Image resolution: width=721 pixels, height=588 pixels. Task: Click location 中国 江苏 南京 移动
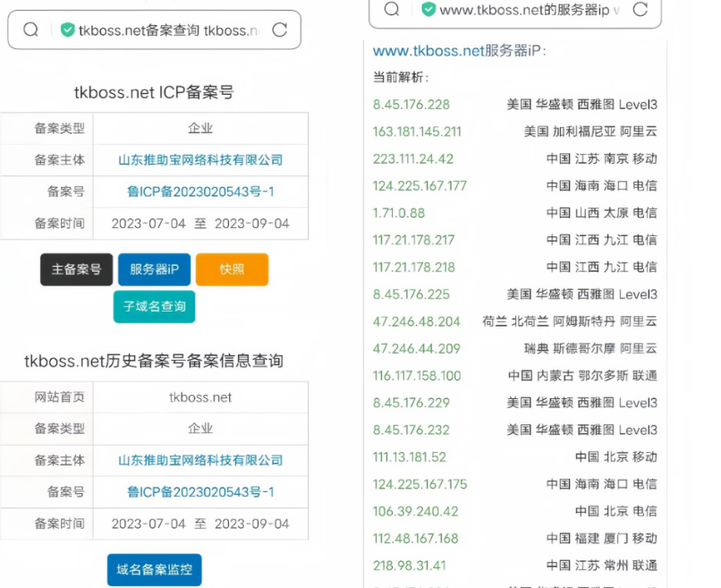tap(602, 158)
